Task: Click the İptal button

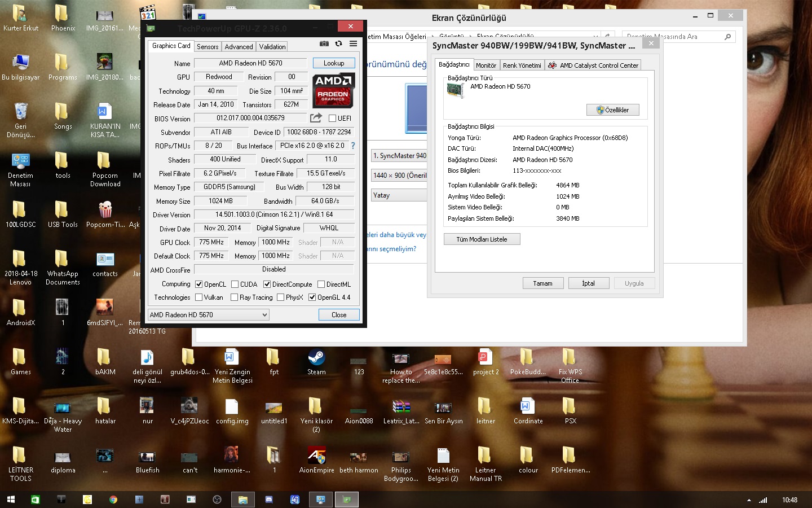Action: point(588,283)
